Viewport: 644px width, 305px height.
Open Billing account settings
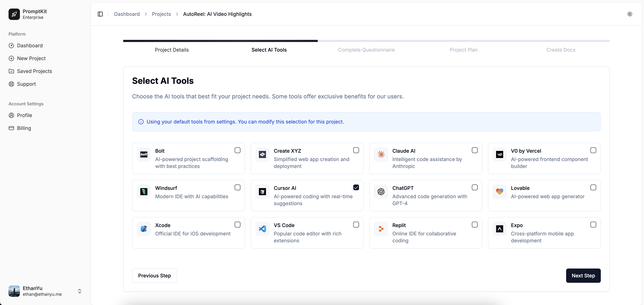point(45,128)
